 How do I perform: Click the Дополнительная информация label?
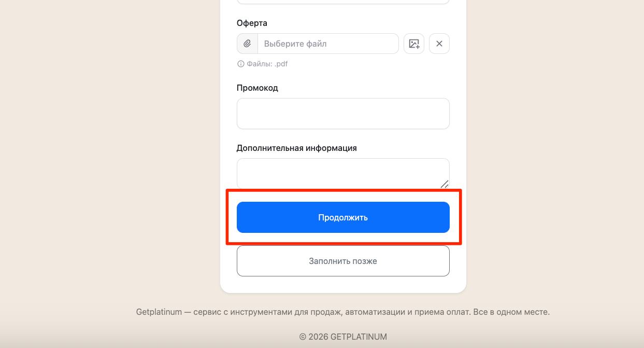pyautogui.click(x=296, y=148)
